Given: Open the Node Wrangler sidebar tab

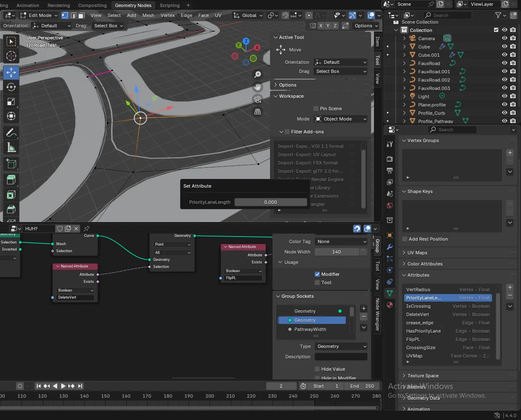Looking at the screenshot, I should coord(377,314).
